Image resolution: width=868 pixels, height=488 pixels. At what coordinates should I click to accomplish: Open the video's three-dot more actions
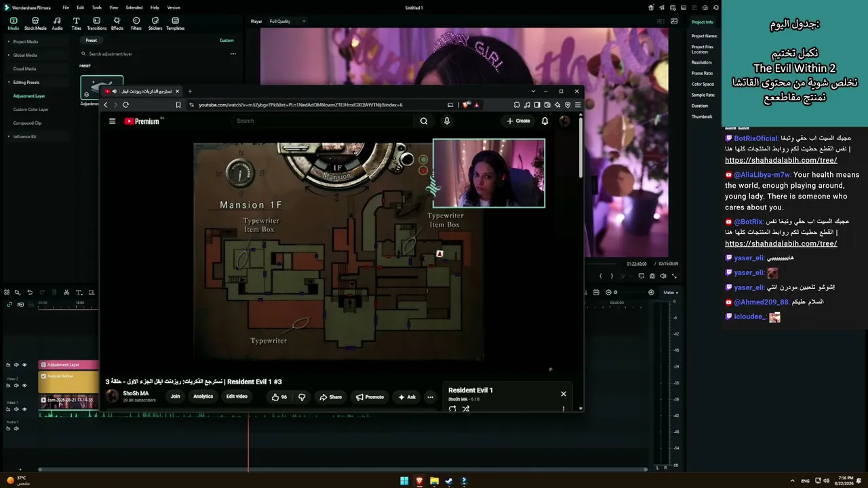[x=430, y=397]
